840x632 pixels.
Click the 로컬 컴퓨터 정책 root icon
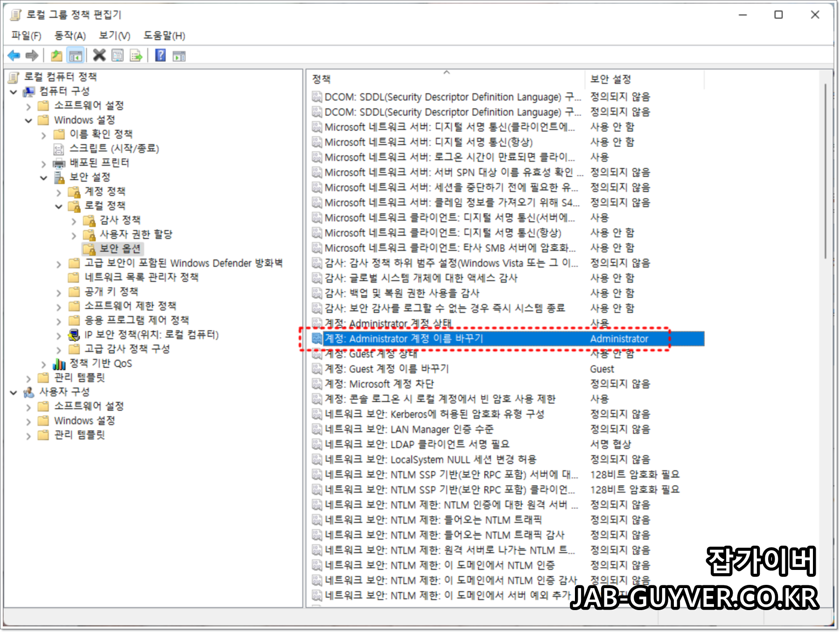14,77
